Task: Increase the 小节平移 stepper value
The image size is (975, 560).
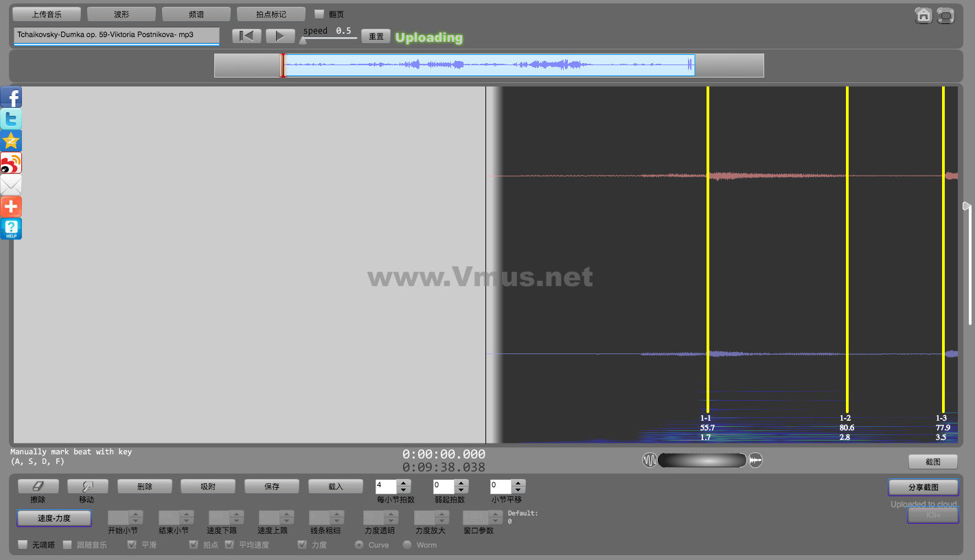Action: coord(518,483)
